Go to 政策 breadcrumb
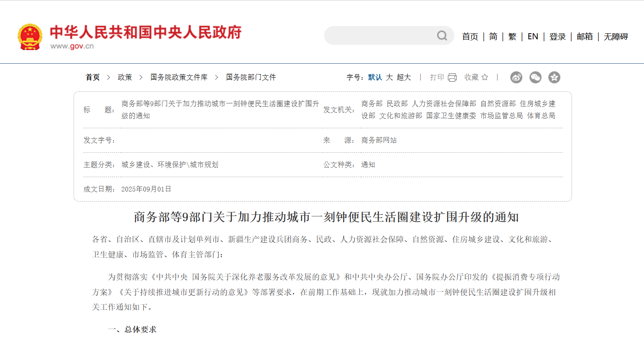 pos(125,77)
